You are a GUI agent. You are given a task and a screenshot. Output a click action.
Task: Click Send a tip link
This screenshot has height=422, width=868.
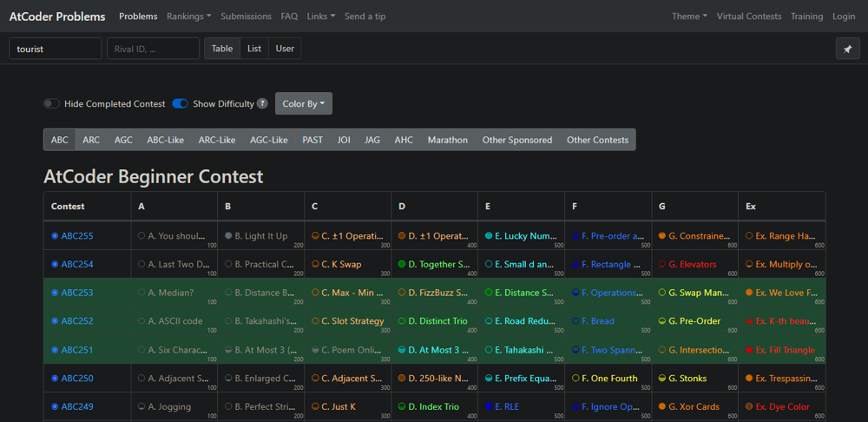tap(365, 16)
